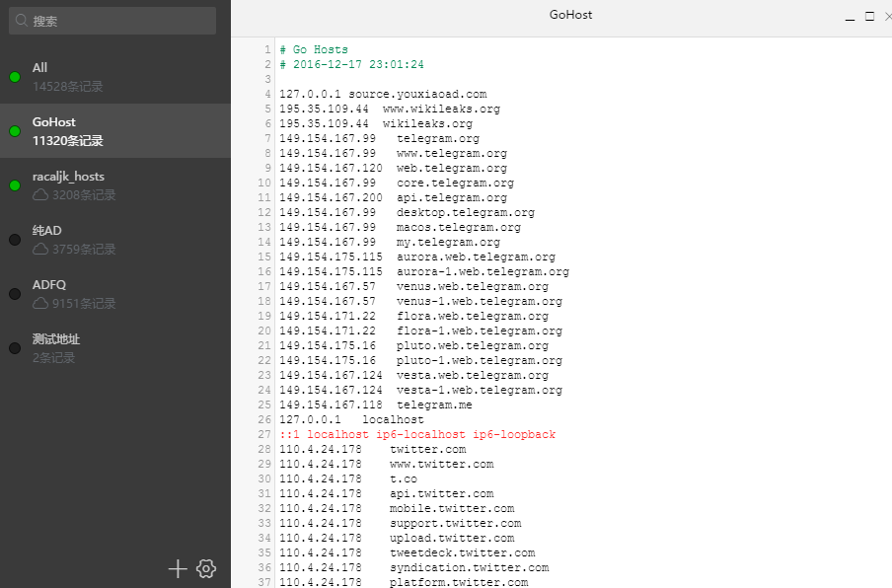Focus the 搜索 search input field
Viewport: 892px width, 588px height.
[x=112, y=21]
